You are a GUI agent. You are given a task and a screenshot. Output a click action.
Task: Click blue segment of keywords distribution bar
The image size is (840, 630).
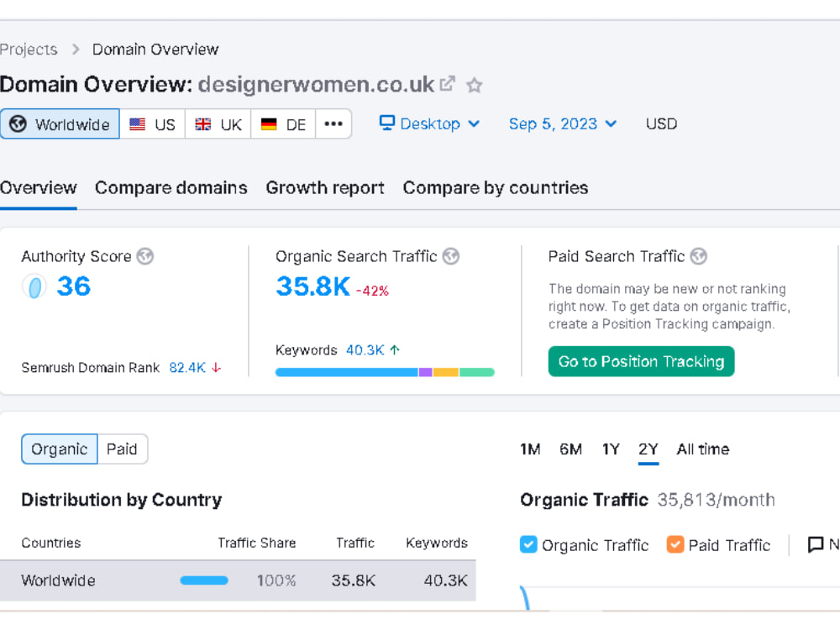tap(347, 372)
